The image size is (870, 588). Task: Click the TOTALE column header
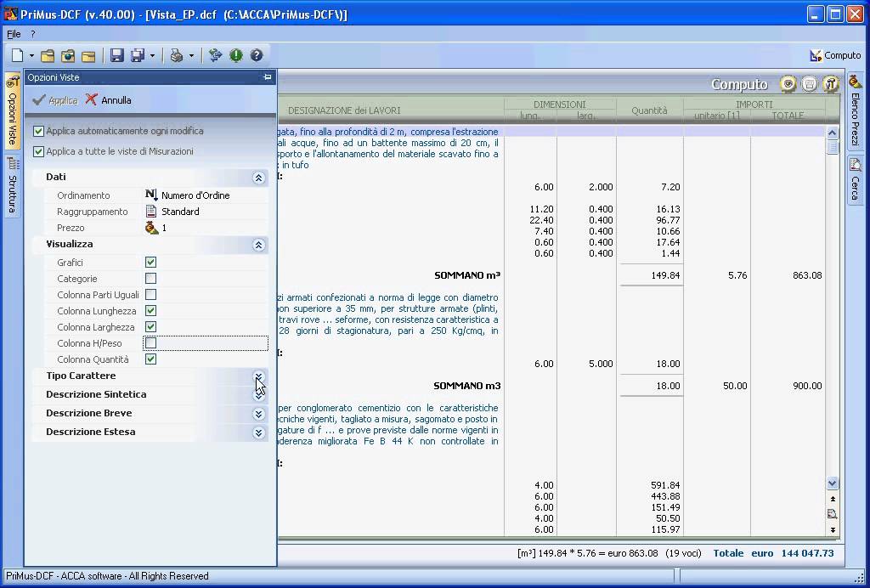788,116
